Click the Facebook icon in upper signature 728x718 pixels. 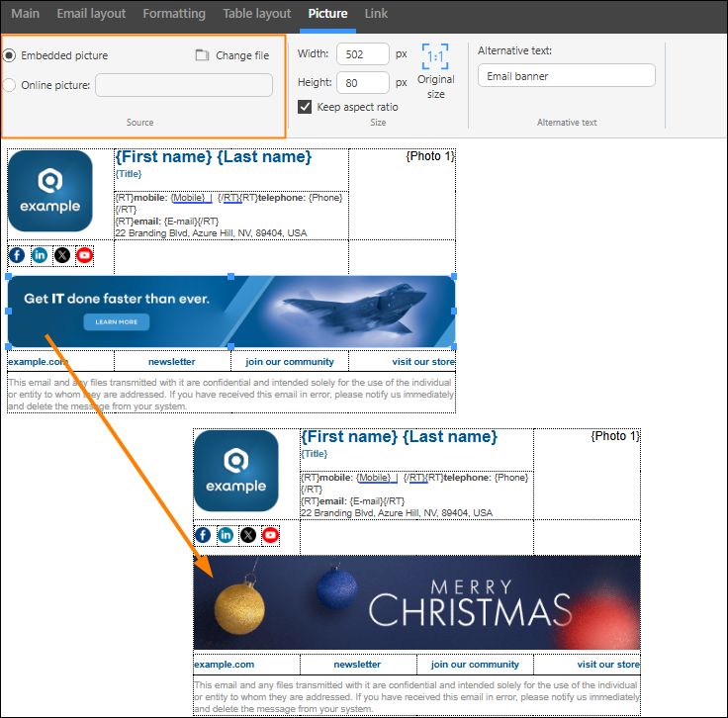point(17,255)
